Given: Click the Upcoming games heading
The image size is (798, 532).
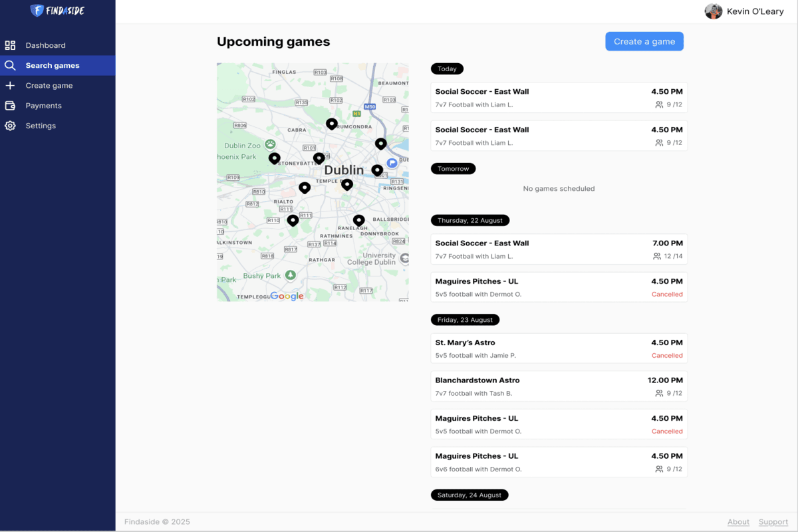Looking at the screenshot, I should click(x=273, y=42).
